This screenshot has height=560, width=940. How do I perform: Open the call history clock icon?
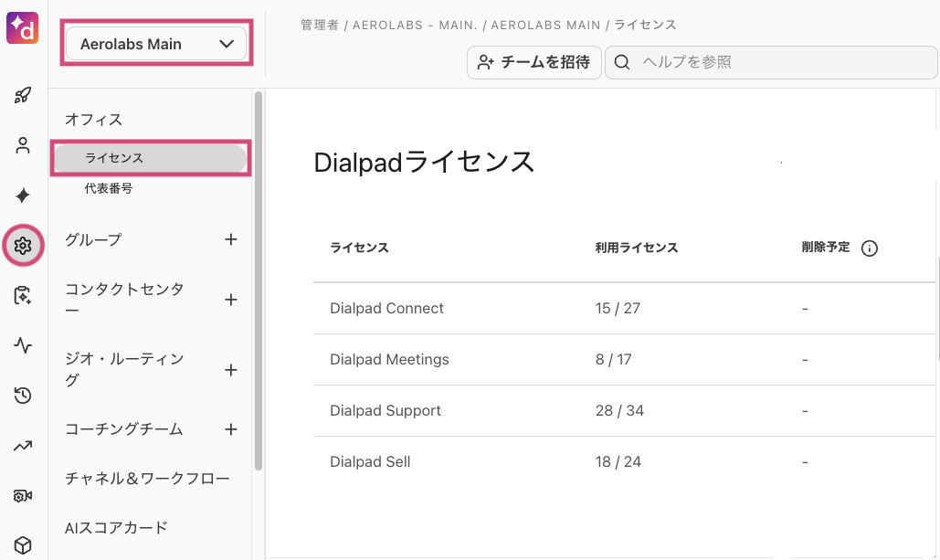click(23, 396)
